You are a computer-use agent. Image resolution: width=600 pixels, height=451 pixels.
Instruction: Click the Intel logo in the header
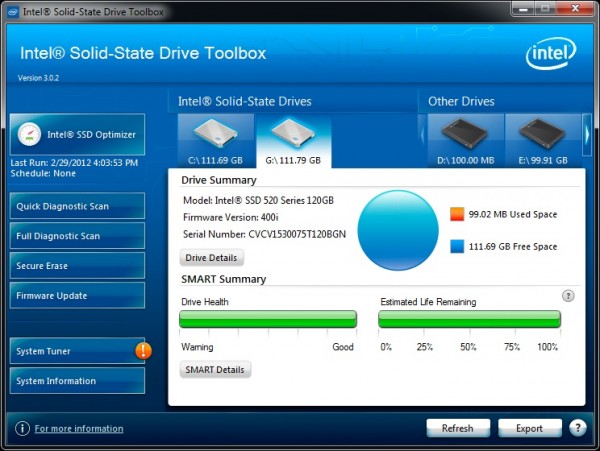coord(551,54)
